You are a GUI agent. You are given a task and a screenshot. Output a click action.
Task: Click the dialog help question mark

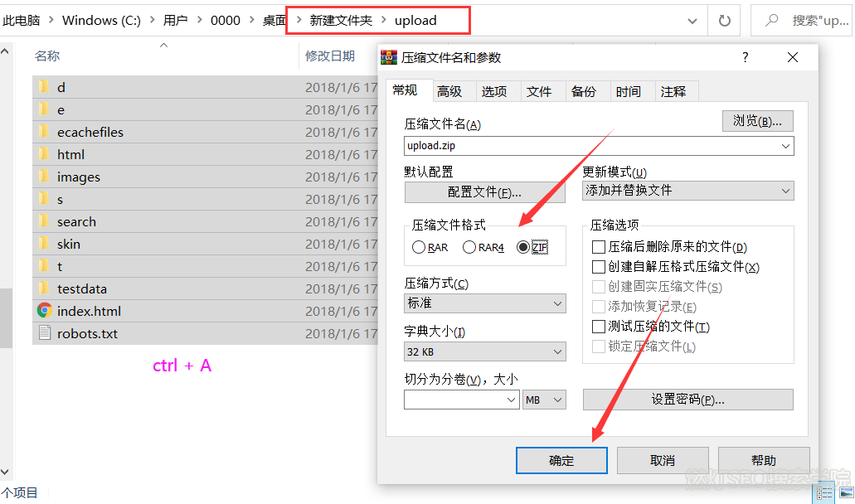pos(746,57)
